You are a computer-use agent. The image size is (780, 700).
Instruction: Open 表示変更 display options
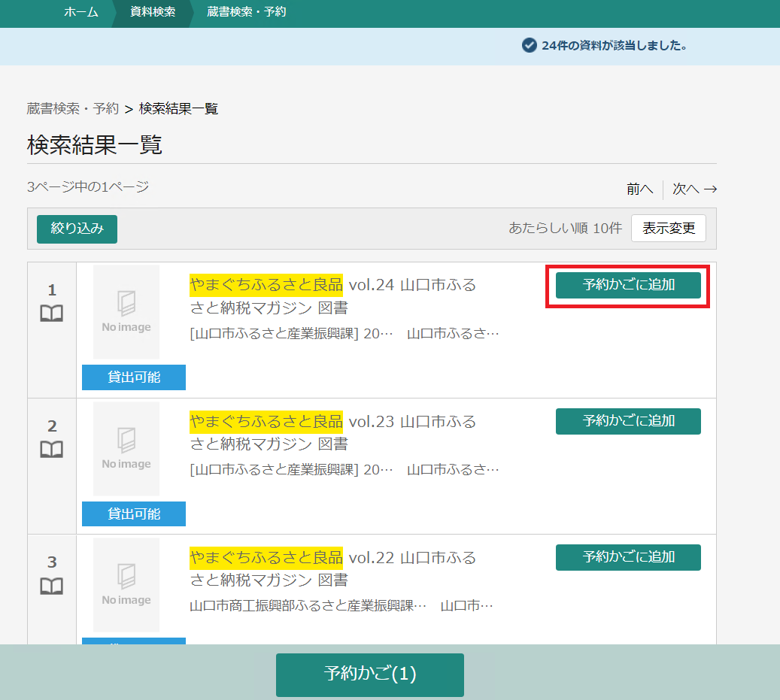pyautogui.click(x=668, y=229)
